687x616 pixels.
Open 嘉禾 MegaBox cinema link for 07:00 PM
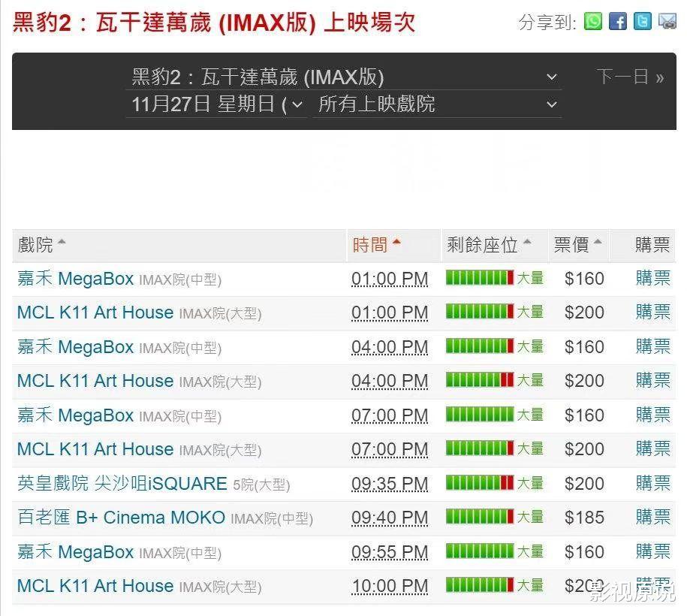[x=75, y=415]
